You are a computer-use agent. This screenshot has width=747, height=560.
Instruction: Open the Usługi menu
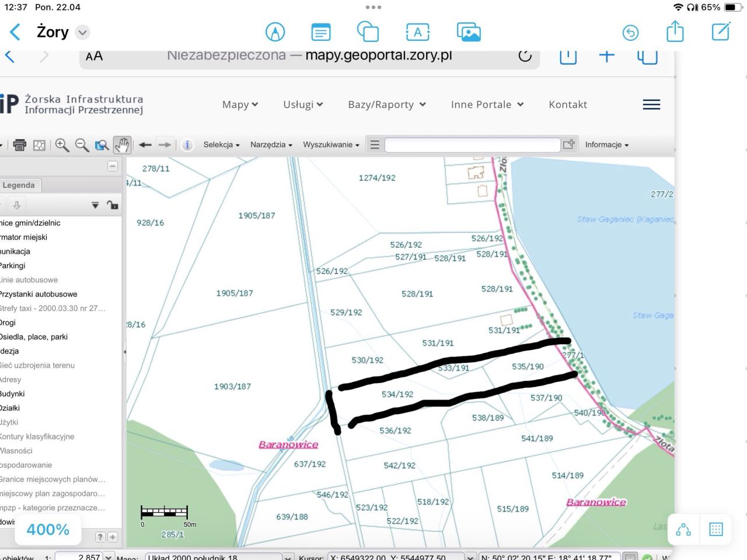pyautogui.click(x=303, y=104)
